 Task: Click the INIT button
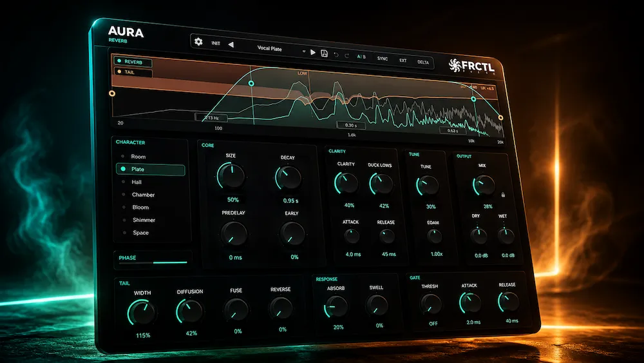[216, 43]
